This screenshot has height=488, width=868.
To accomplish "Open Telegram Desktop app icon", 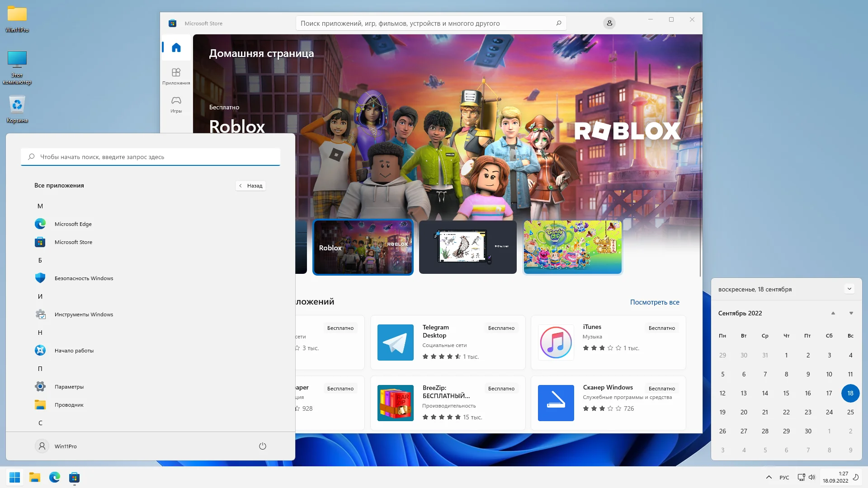I will tap(395, 342).
